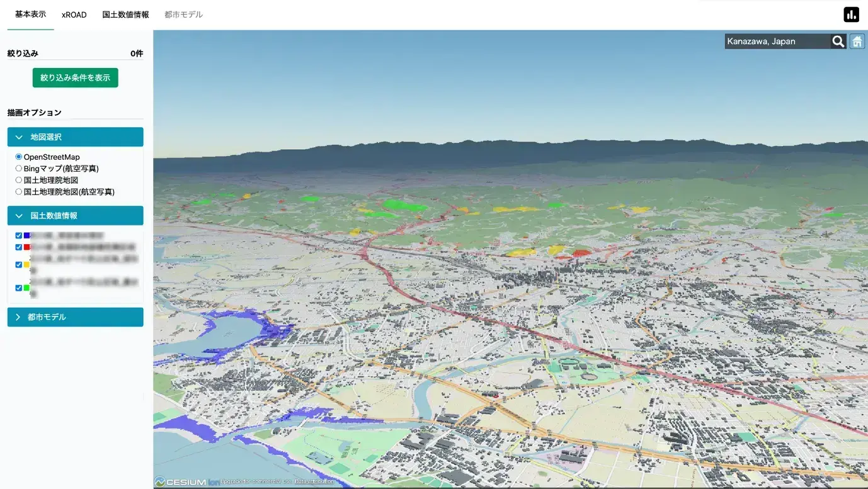
Task: Open the chart icon at top right
Action: click(x=851, y=14)
